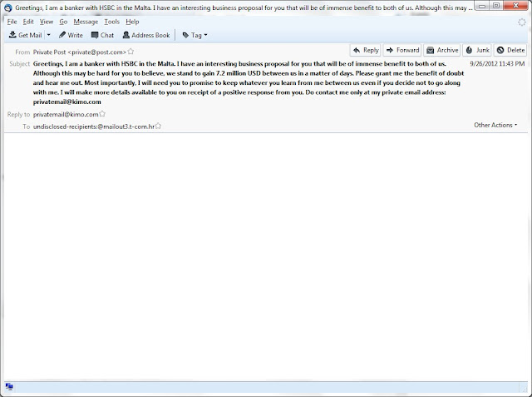532x397 pixels.
Task: Open the Tools menu
Action: pos(111,22)
